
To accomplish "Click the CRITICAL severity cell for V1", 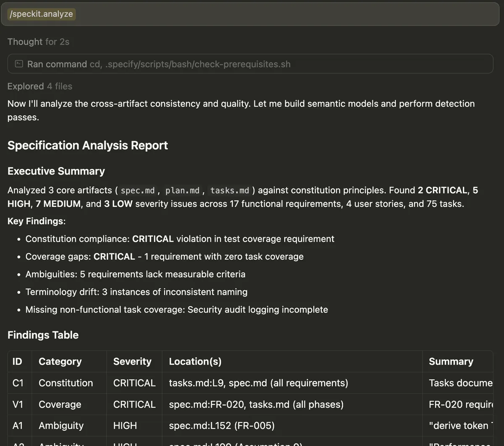I will tap(134, 404).
